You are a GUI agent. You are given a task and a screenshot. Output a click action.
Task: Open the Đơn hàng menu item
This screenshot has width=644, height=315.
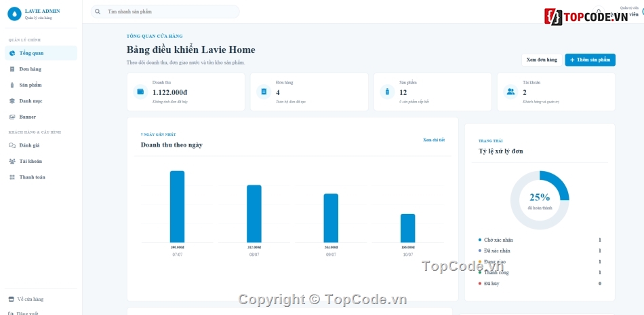click(41, 69)
